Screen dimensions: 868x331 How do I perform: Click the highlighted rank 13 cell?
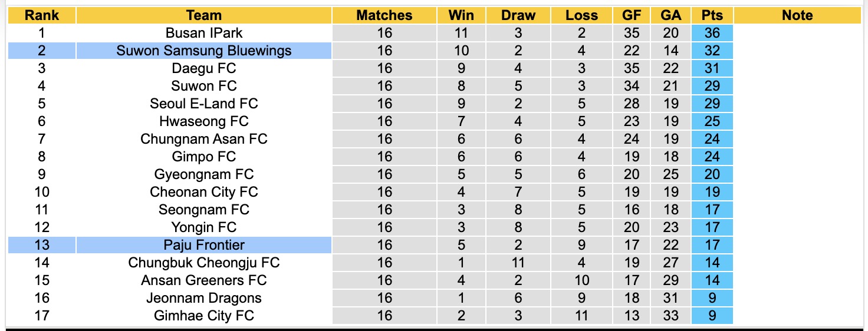42,245
